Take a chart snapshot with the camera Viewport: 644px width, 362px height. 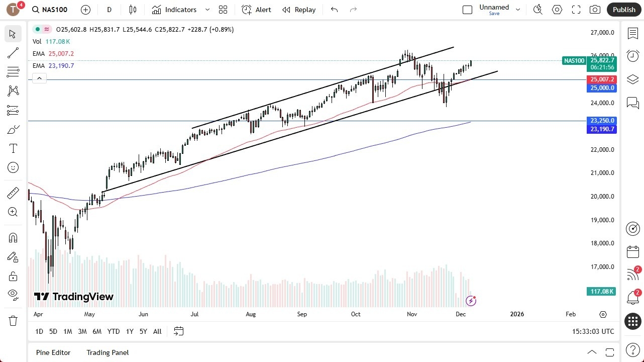(595, 10)
